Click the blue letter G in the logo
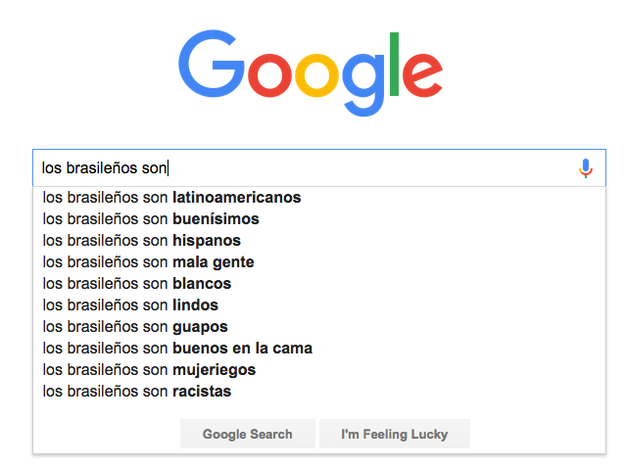The width and height of the screenshot is (625, 468). tap(211, 64)
